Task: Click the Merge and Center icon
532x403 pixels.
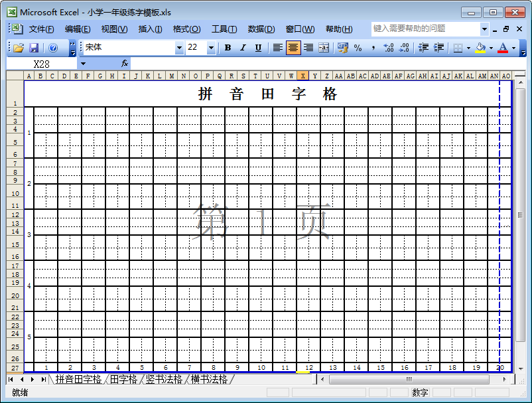Action: (x=324, y=48)
